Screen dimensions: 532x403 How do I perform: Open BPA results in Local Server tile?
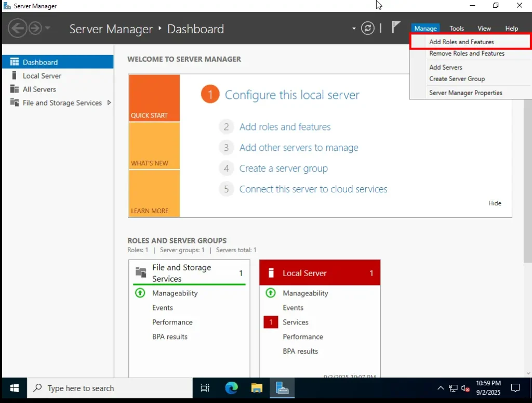300,352
